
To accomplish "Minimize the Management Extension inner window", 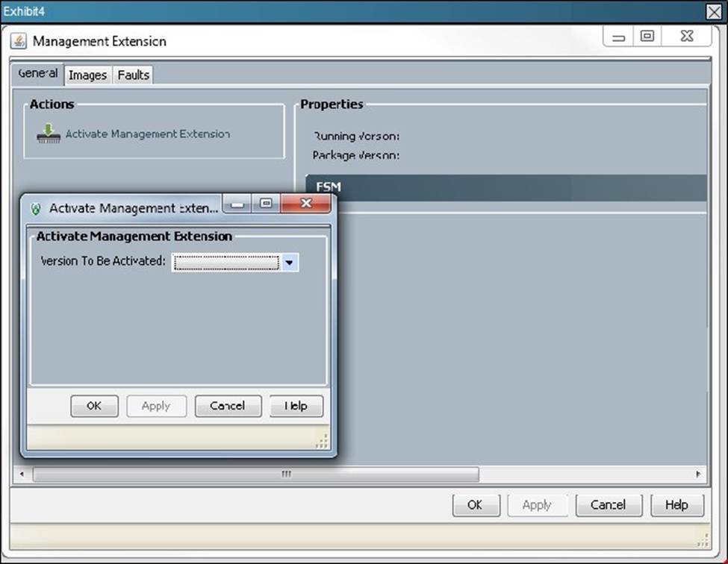I will [x=618, y=36].
